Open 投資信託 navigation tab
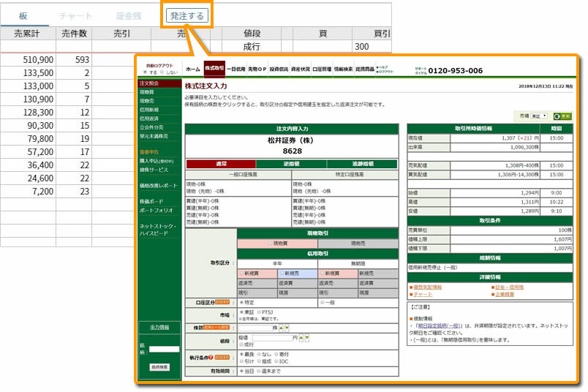 pos(279,69)
